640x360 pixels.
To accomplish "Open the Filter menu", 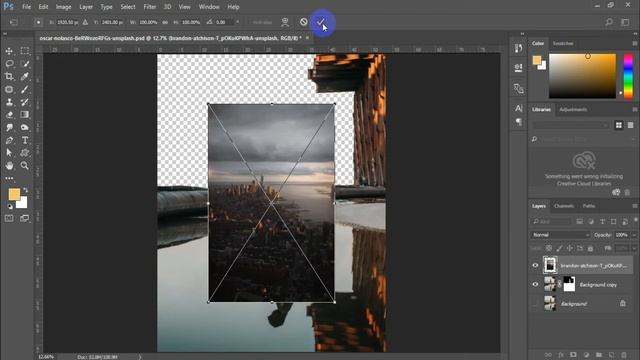I will pyautogui.click(x=149, y=7).
